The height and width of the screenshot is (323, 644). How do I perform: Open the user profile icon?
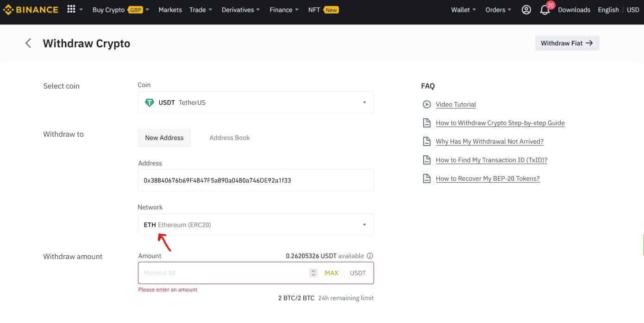click(526, 10)
